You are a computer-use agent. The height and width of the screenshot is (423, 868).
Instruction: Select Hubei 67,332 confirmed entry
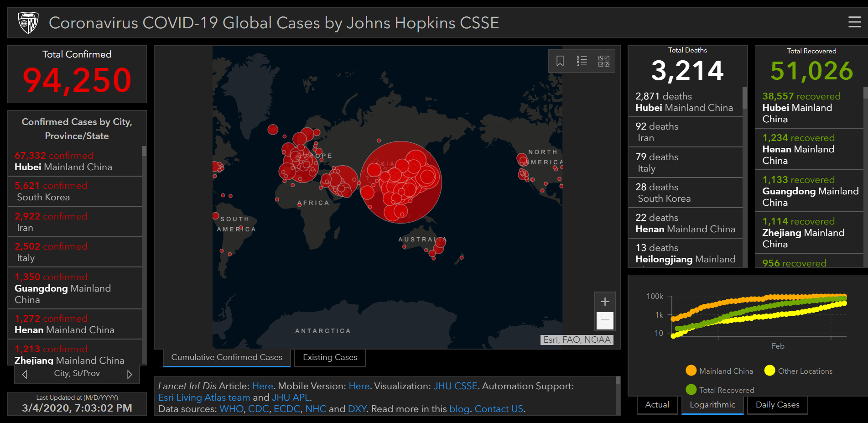75,161
